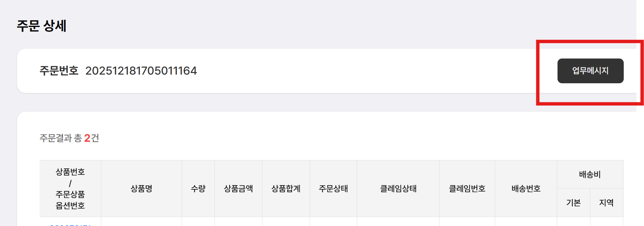This screenshot has width=644, height=226.
Task: Click the red number 2 in result count
Action: [87, 138]
